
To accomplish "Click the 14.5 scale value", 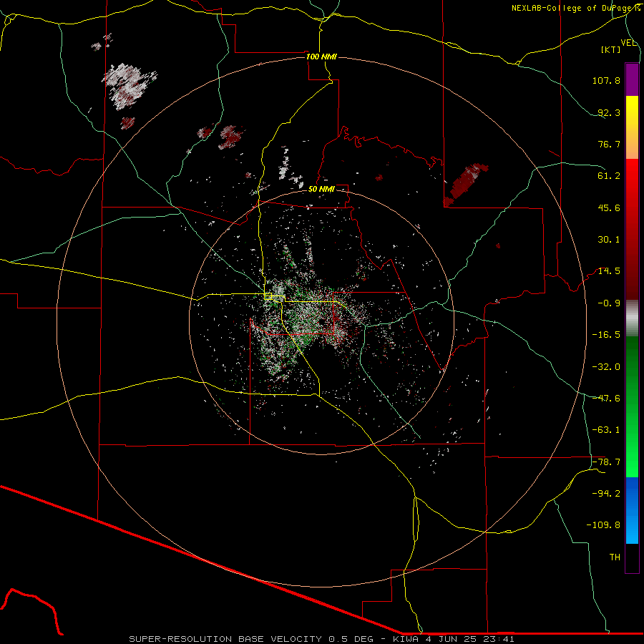I will 609,271.
